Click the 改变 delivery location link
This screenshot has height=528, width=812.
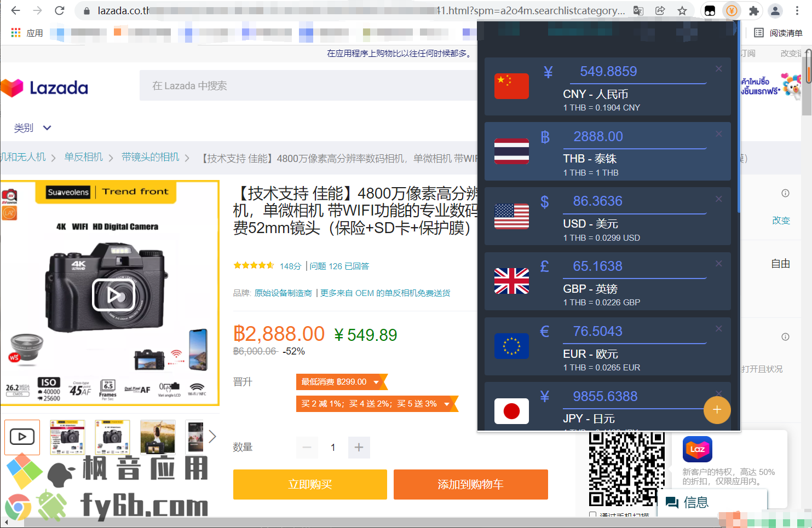coord(781,220)
